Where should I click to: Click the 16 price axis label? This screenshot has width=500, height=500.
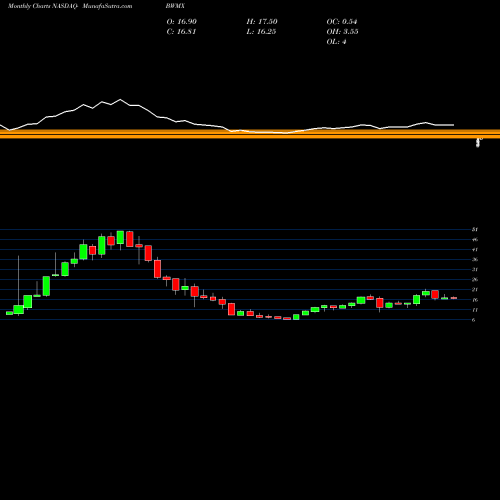[475, 300]
